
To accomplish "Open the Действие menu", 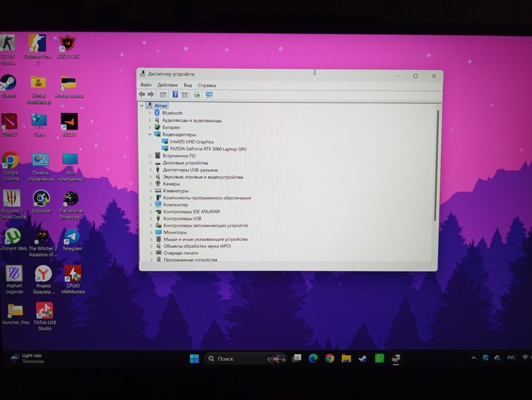I will tap(167, 85).
